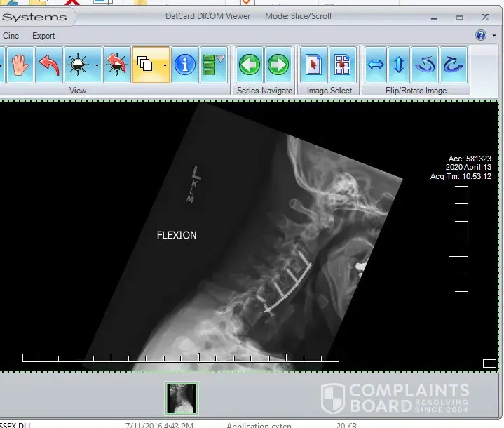504x428 pixels.
Task: Click the multiple image select icon
Action: pos(343,65)
